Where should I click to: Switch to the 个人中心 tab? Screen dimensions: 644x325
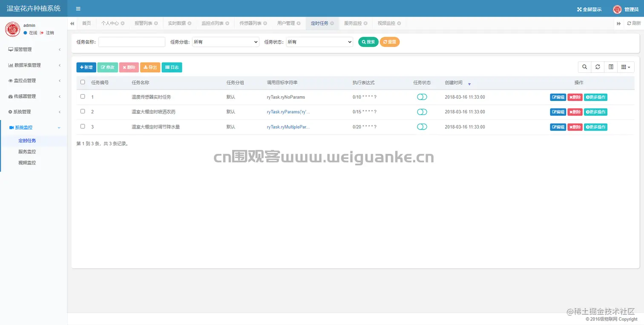110,23
